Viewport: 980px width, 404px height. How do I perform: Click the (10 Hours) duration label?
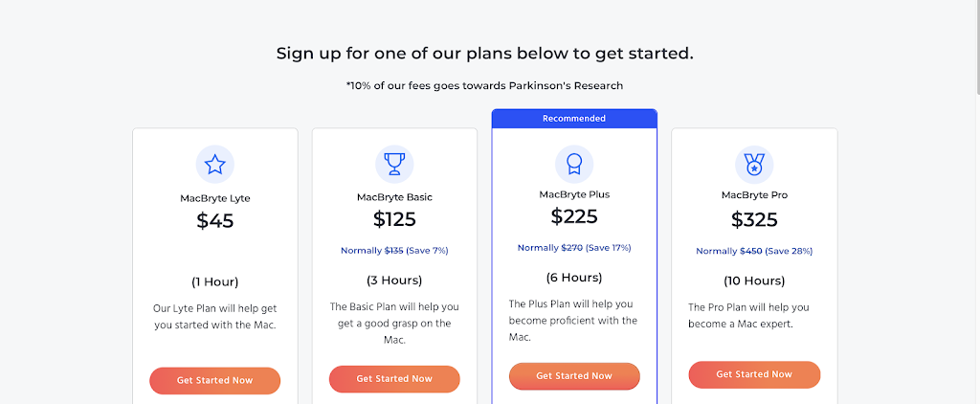point(754,281)
